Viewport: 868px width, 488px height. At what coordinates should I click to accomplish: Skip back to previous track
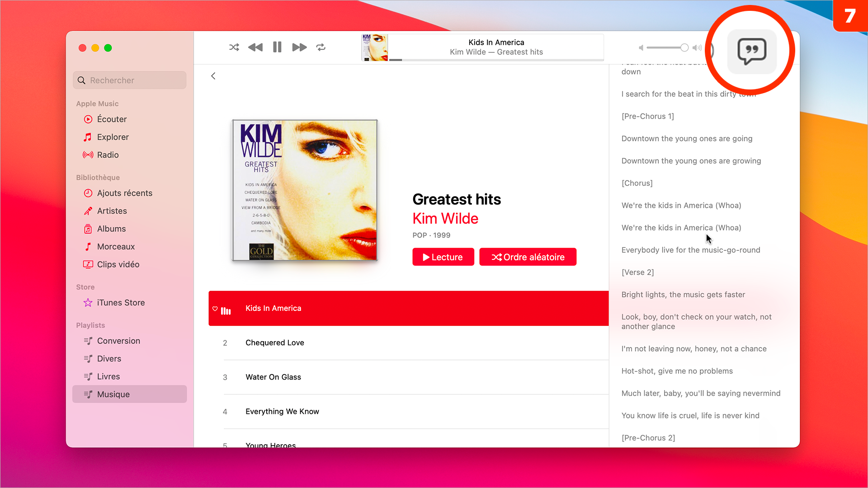(x=255, y=47)
